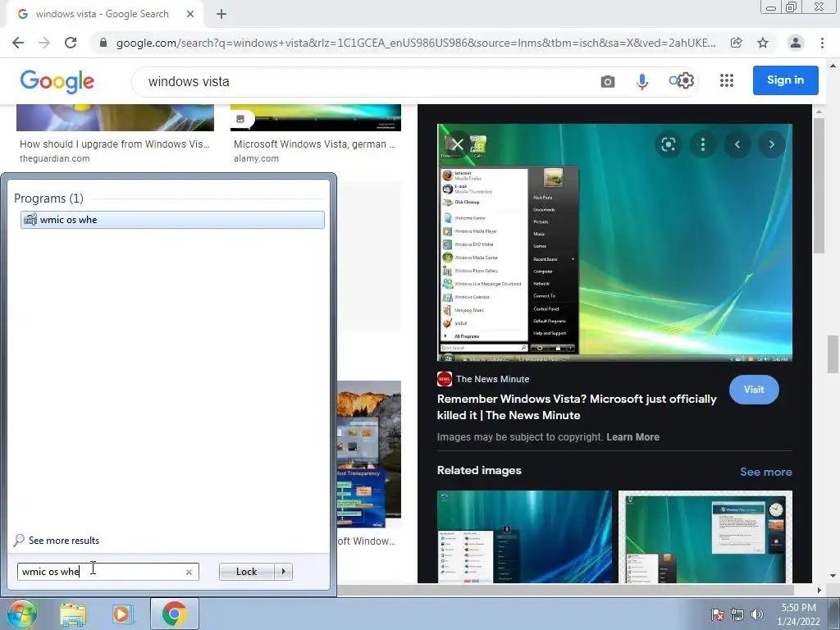Open a new tab with the plus button
This screenshot has height=630, width=840.
pos(221,15)
